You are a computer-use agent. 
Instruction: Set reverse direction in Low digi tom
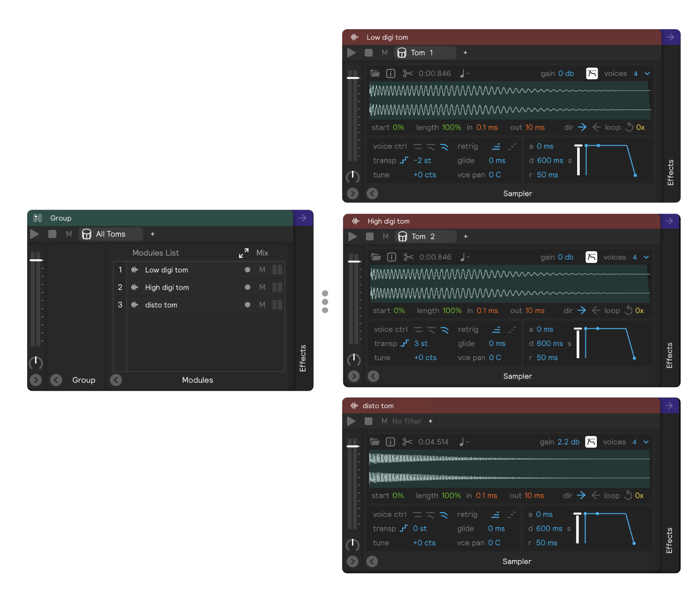(596, 127)
